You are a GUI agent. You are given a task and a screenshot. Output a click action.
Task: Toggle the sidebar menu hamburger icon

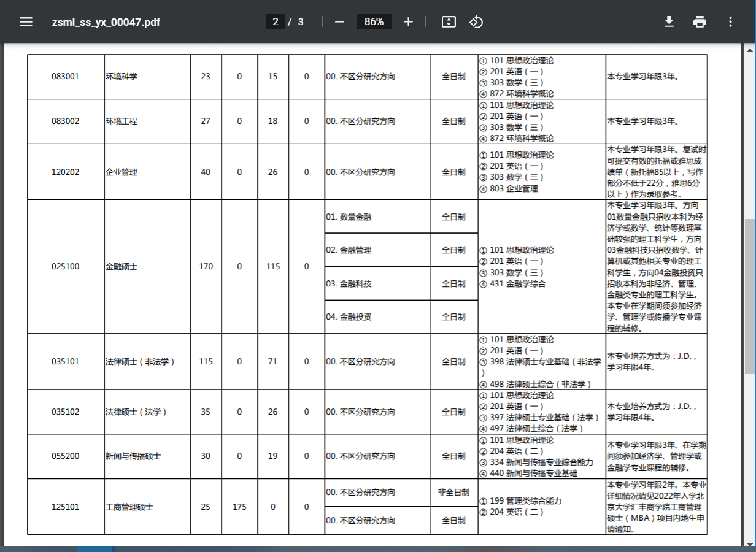click(x=26, y=22)
